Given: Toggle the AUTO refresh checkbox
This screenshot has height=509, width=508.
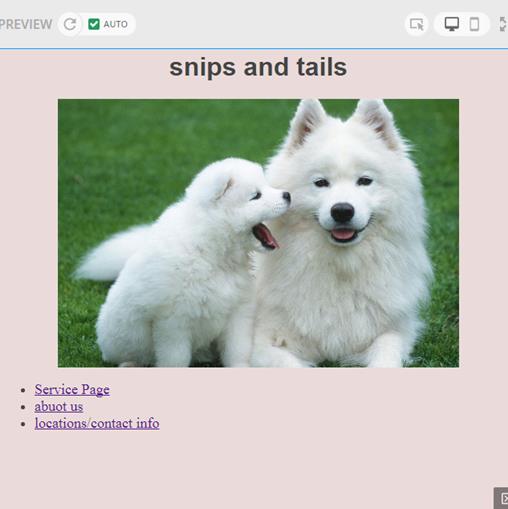Looking at the screenshot, I should [x=94, y=24].
